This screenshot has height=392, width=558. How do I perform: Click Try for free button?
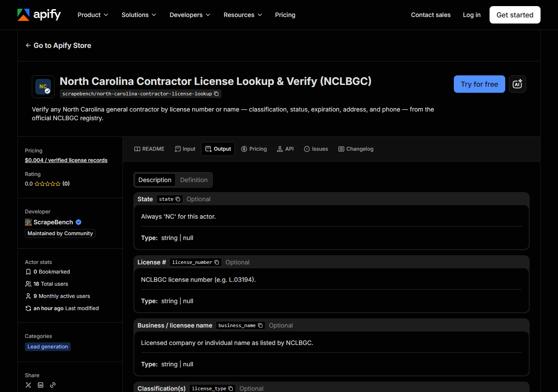(480, 84)
